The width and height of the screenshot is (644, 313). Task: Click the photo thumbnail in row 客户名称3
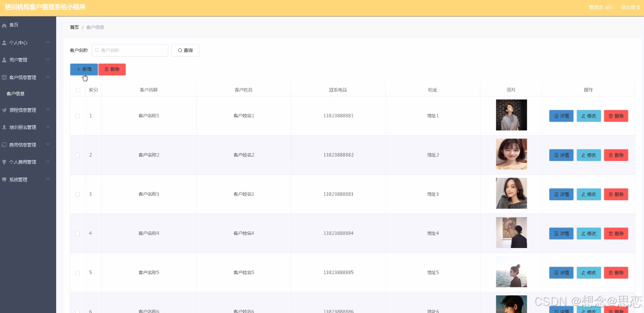tap(511, 193)
